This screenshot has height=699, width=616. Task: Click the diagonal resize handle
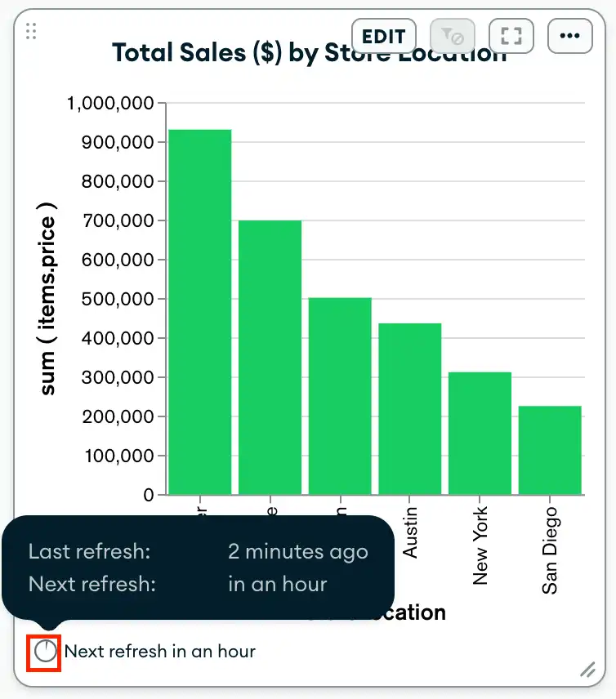587,670
